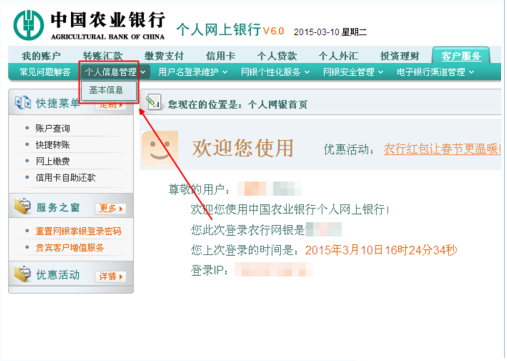Expand the 用户名登录维护 dropdown

tap(193, 72)
